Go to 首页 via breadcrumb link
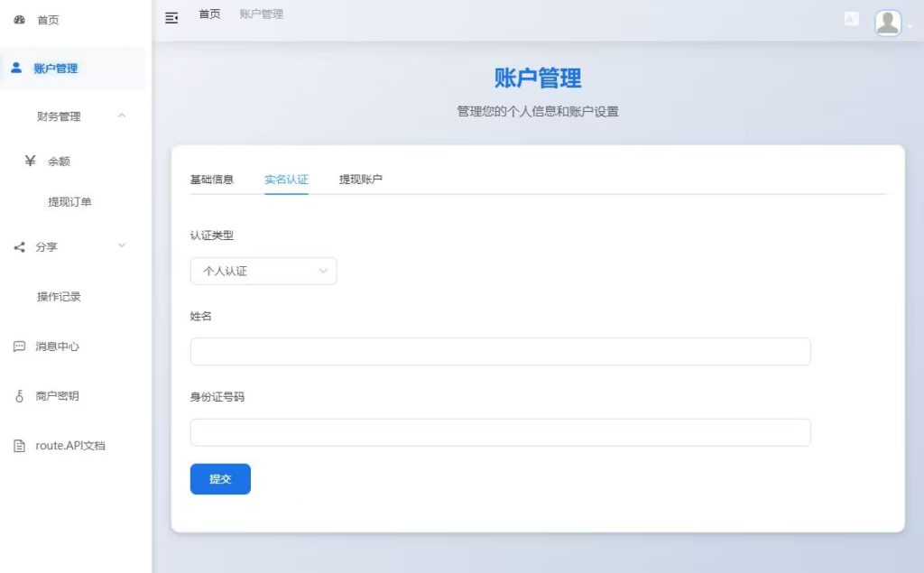Screen dimensions: 924x573 pos(209,14)
